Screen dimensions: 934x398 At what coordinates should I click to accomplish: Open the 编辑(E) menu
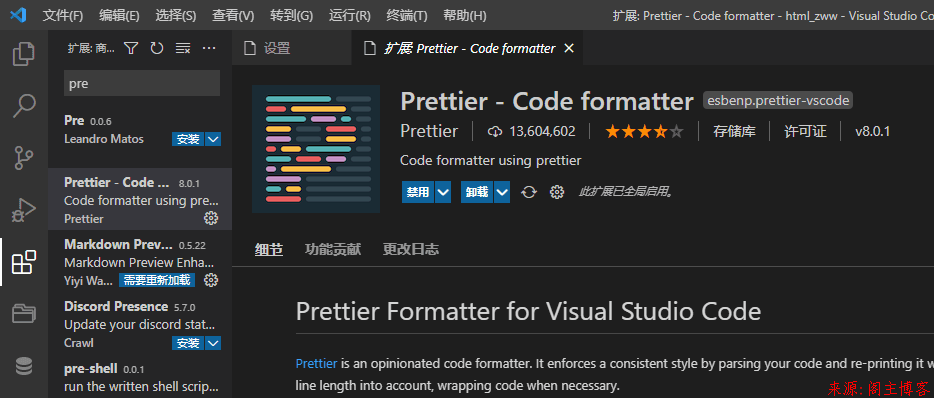[x=119, y=15]
